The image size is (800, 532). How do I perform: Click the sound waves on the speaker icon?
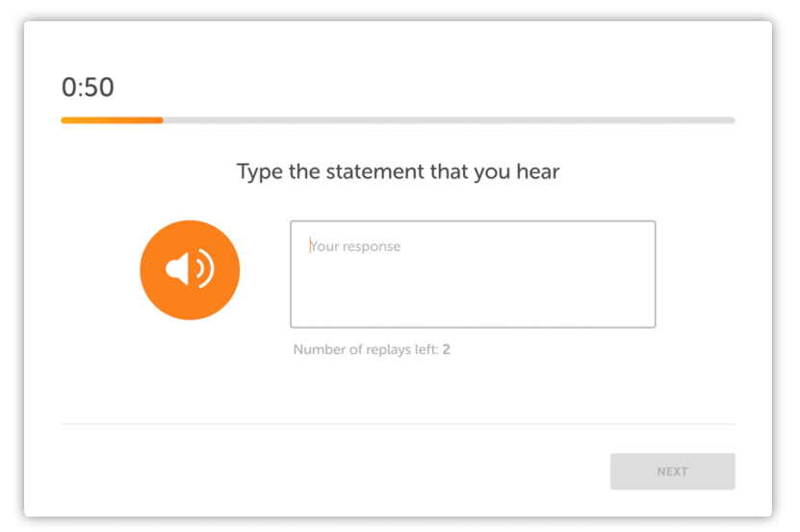click(205, 268)
